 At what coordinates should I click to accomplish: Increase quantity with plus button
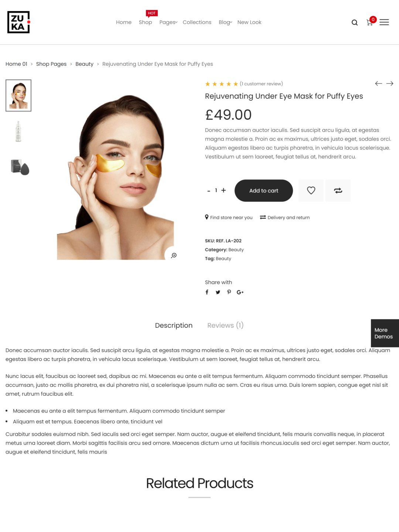224,190
